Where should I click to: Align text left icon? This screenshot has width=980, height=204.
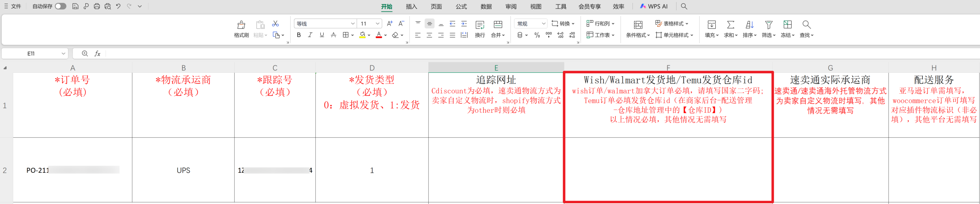(418, 35)
